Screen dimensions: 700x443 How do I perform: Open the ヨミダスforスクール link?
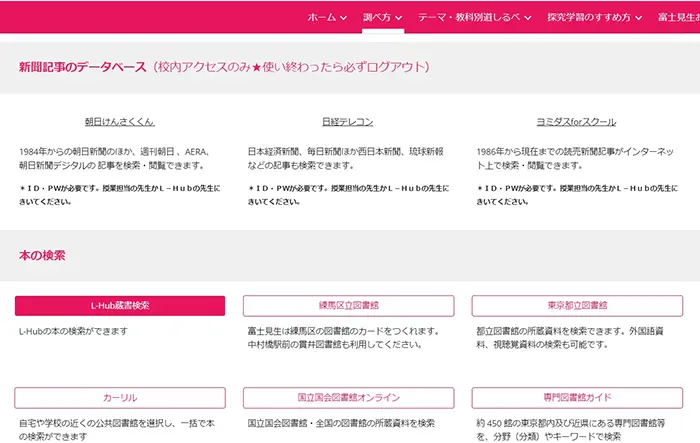point(576,121)
